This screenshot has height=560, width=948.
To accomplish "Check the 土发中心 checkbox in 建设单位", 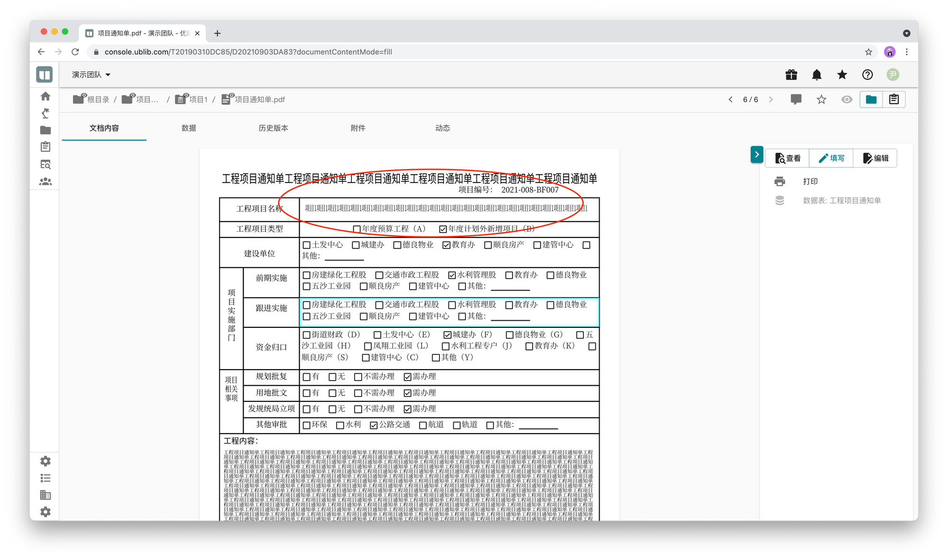I will (307, 245).
